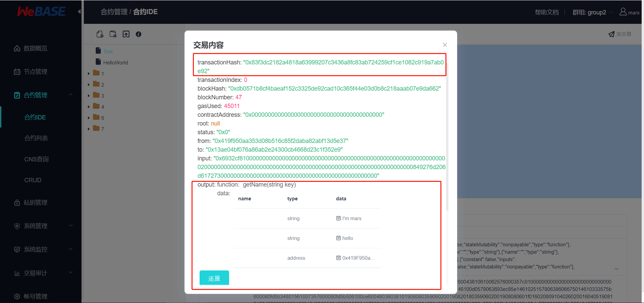Screen dimensions: 644x303
Task: Create a new folder in contract IDE
Action: [x=113, y=34]
